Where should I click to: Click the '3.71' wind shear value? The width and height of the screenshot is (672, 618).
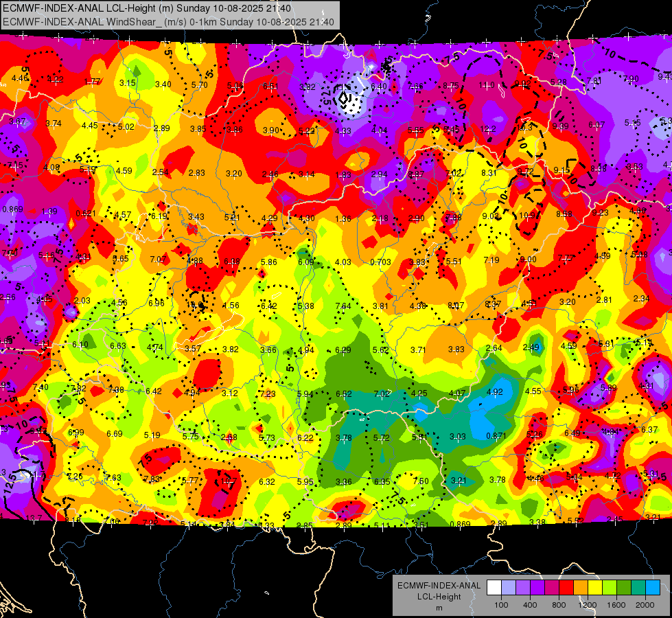(418, 350)
